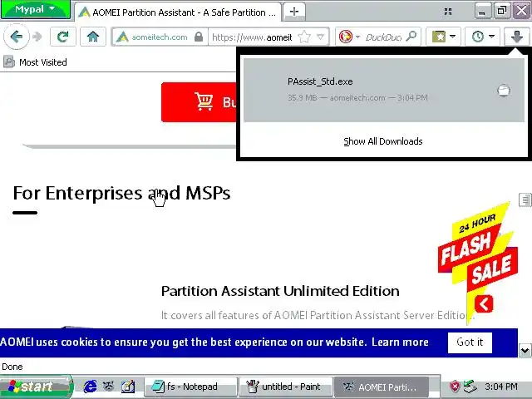Collapse the flash sale with red arrow
This screenshot has height=399, width=532.
pyautogui.click(x=484, y=303)
